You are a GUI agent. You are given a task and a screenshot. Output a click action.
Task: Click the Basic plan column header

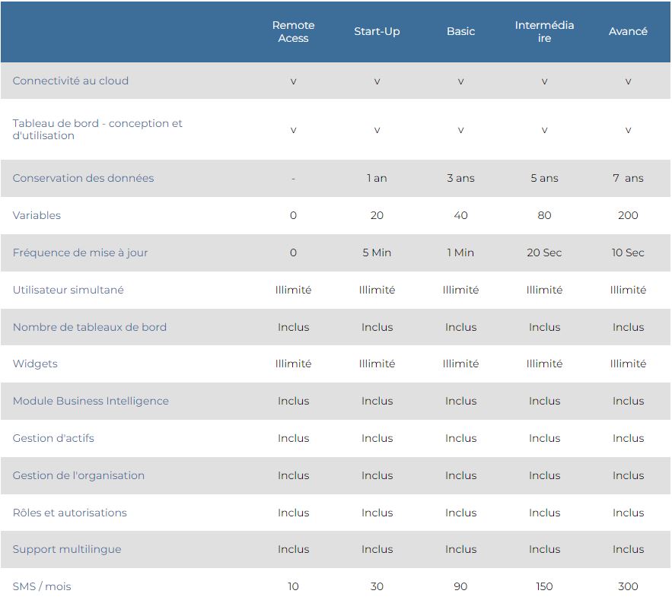460,32
